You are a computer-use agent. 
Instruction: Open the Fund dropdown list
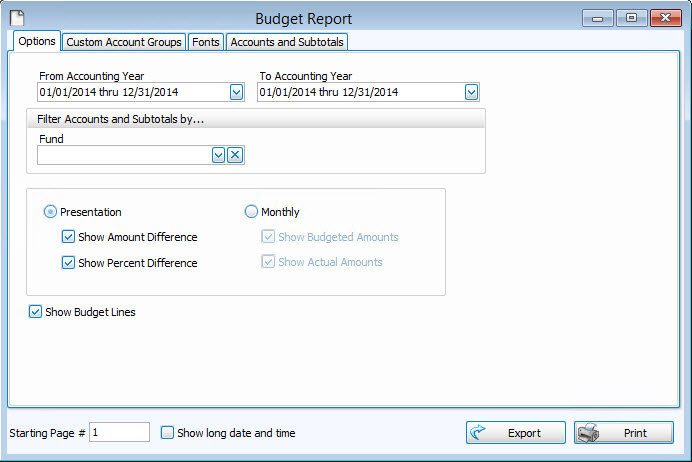[x=218, y=155]
